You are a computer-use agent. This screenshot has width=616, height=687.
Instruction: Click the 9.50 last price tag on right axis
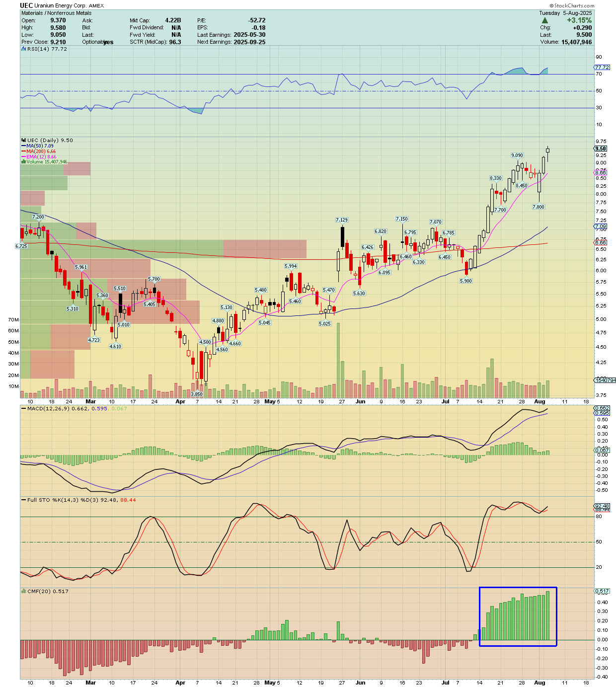pos(601,149)
